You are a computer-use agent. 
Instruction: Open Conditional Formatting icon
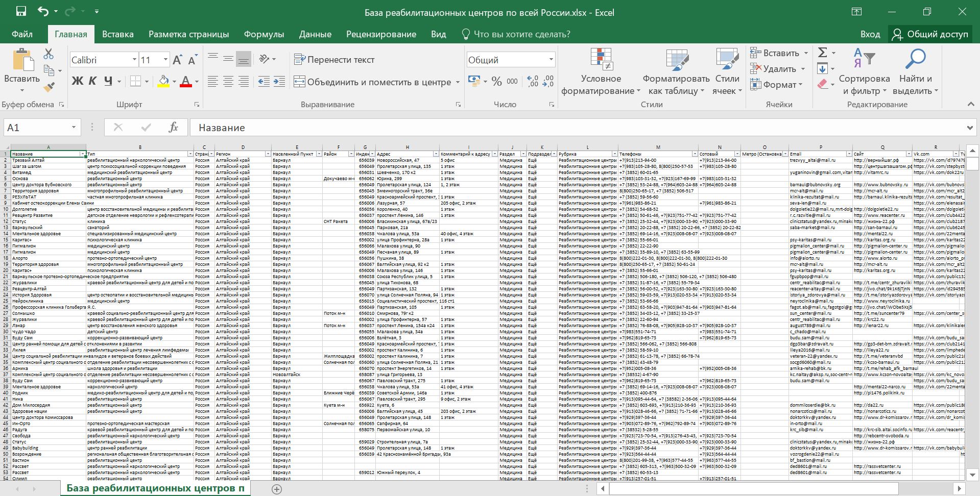coord(601,60)
